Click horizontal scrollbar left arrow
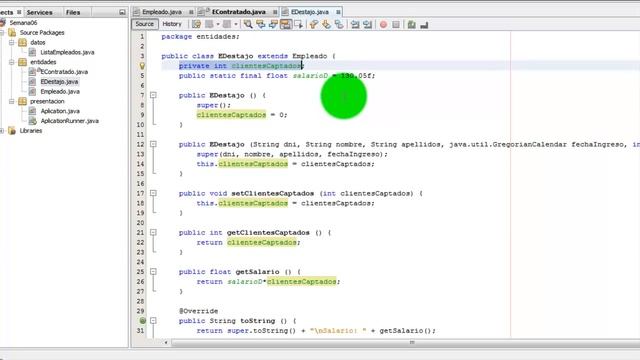 (166, 342)
